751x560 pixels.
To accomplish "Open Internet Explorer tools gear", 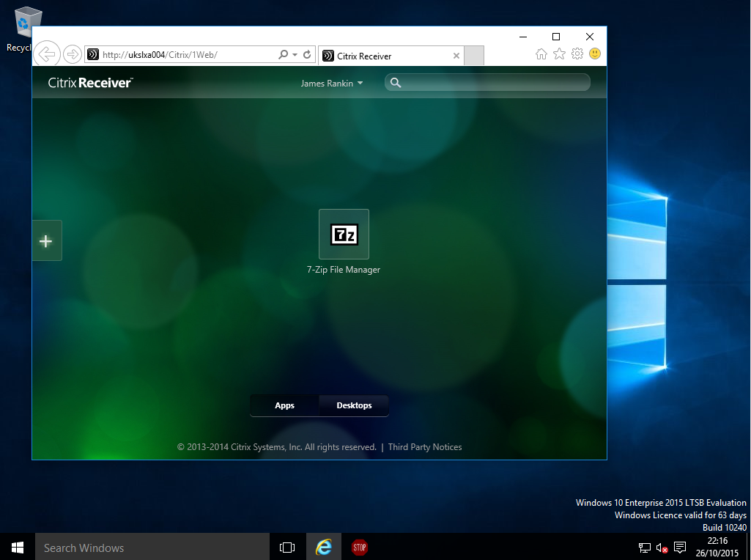I will [x=577, y=54].
